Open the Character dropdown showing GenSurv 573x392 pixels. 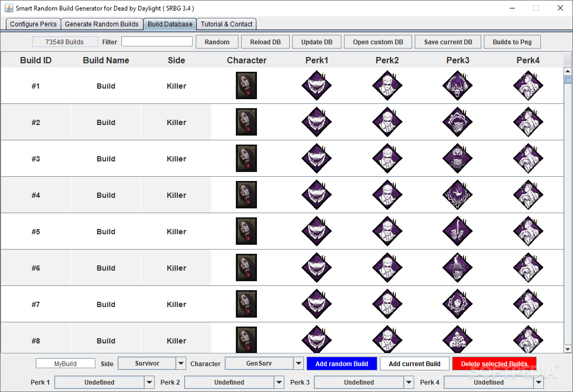[264, 364]
